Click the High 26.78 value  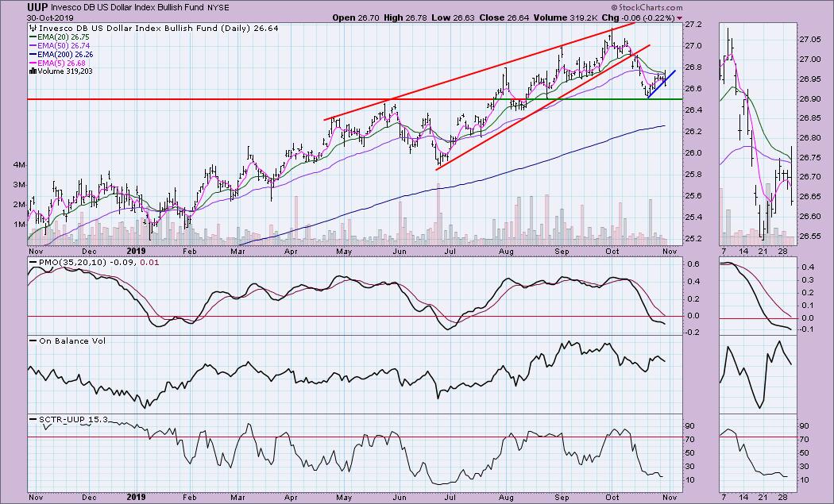click(406, 17)
